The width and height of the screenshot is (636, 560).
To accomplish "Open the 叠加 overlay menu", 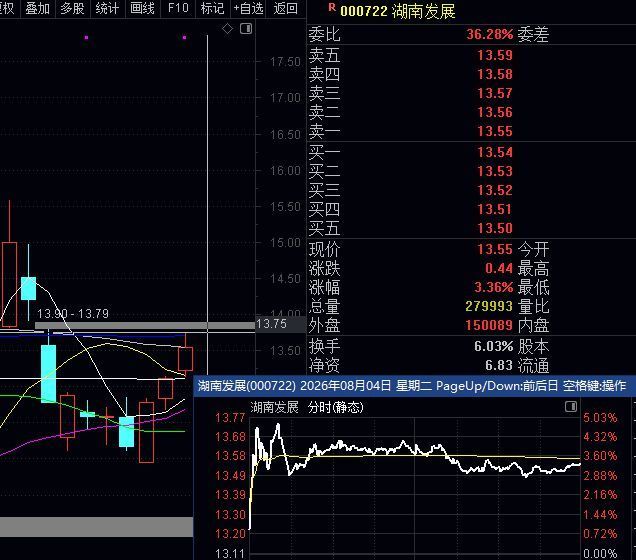I will click(x=37, y=8).
